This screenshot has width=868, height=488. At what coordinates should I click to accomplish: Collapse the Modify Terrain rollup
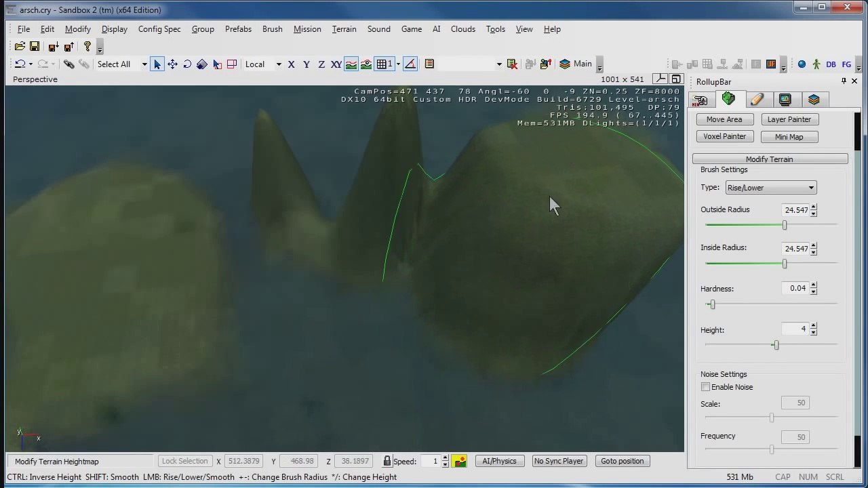(770, 159)
